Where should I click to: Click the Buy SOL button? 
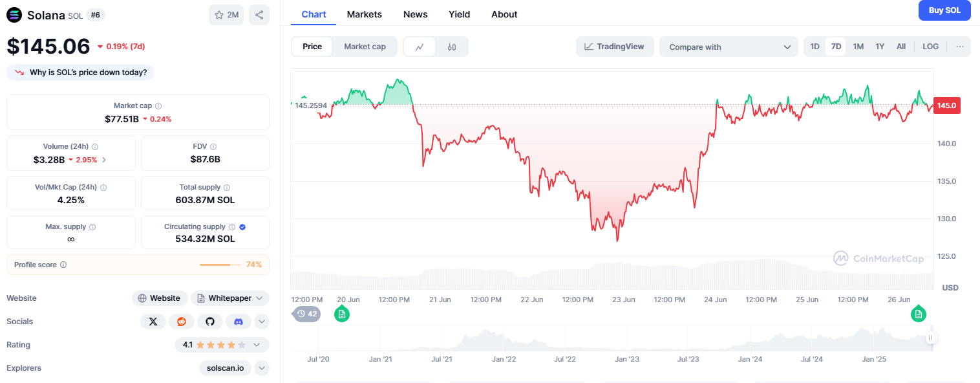coord(944,10)
